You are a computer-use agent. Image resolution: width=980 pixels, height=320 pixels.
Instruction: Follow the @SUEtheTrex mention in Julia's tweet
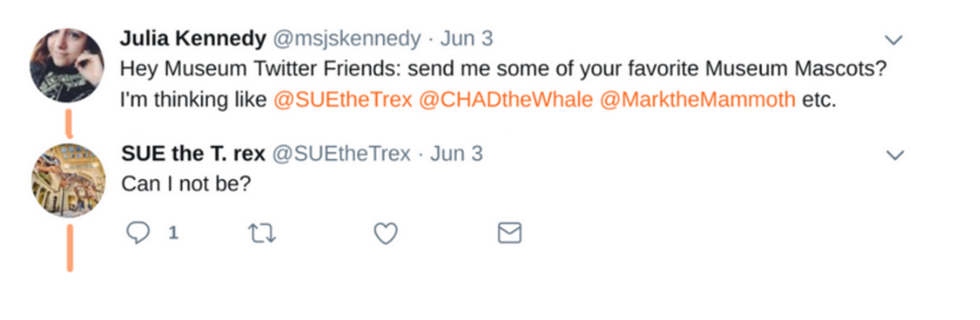point(343,101)
